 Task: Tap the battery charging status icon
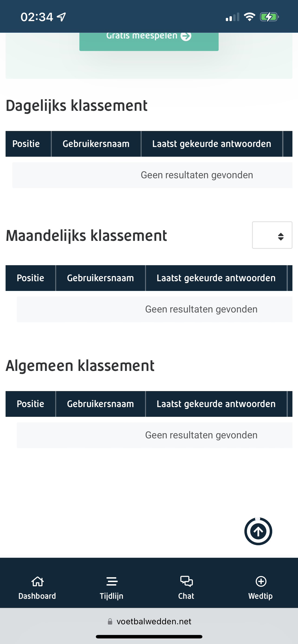269,17
